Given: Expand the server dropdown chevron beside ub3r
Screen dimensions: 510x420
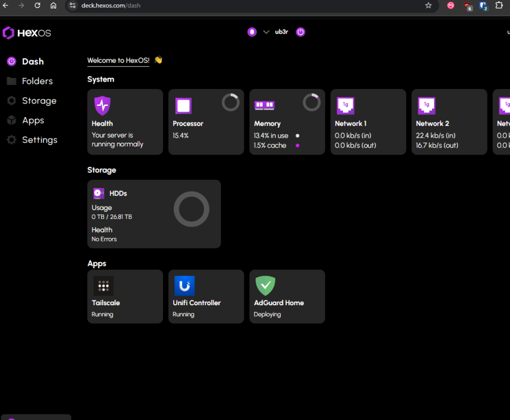Looking at the screenshot, I should point(266,32).
